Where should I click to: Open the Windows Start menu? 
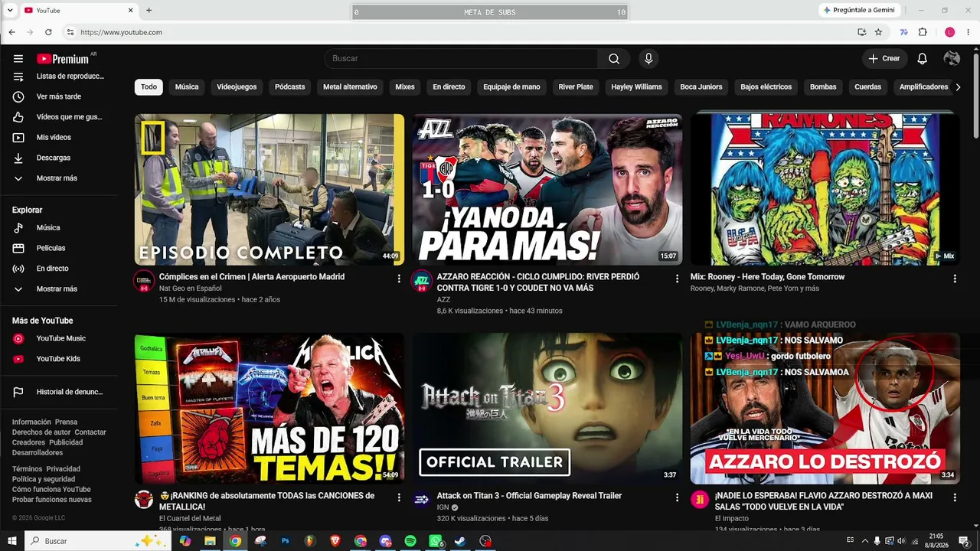pos(11,541)
